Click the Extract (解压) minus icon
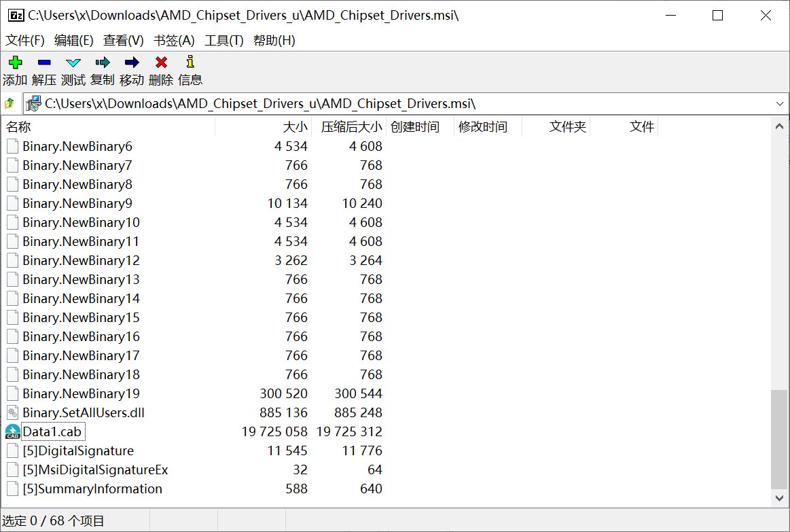Screen dimensions: 790x532 (x=44, y=62)
